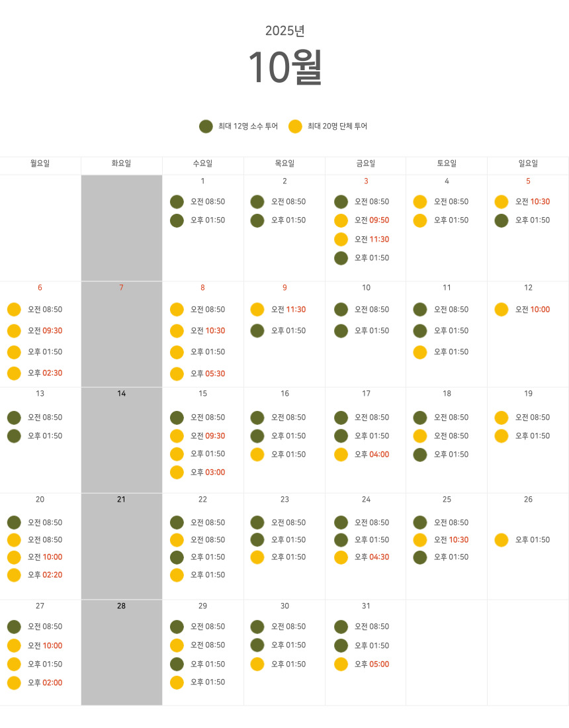Select October 20 오후 02:20 time slot

tap(45, 574)
